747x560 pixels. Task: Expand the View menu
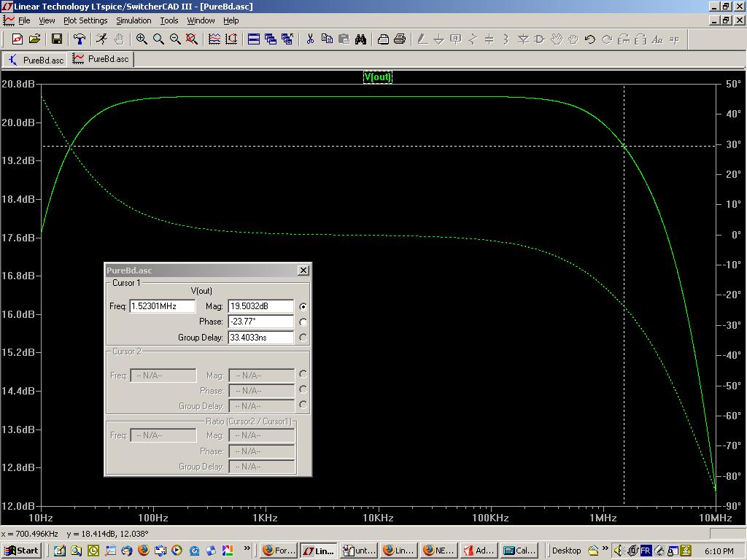[47, 20]
